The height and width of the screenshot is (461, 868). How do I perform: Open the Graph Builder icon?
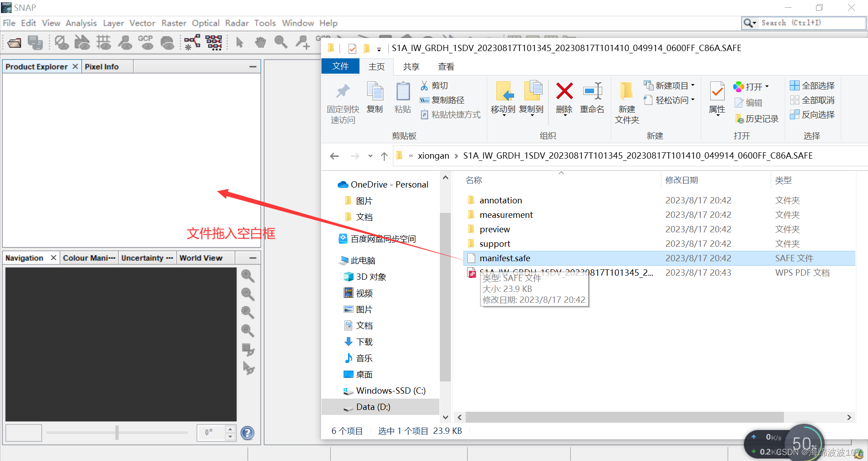(192, 43)
